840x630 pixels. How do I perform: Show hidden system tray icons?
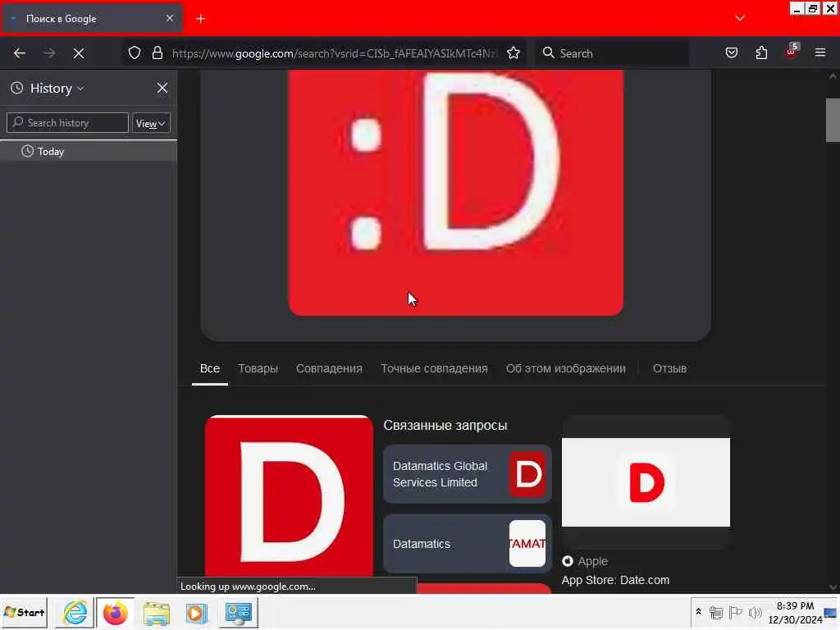click(699, 612)
